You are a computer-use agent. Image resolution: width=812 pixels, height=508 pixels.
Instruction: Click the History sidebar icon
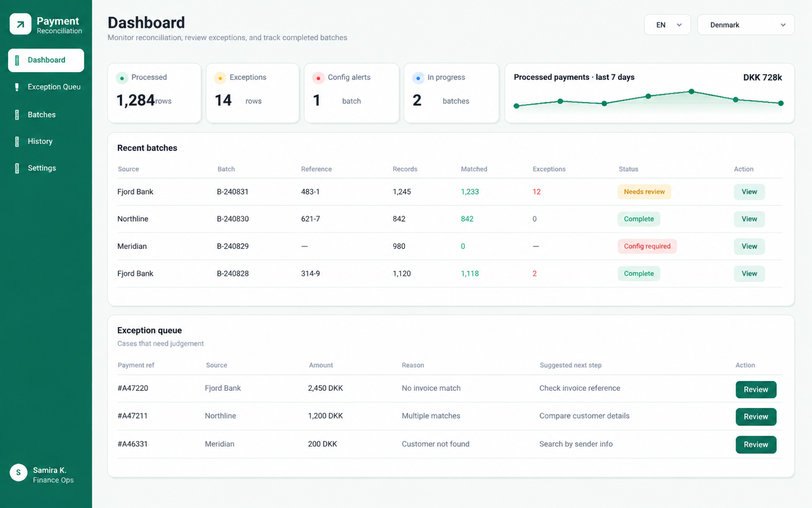[x=17, y=141]
